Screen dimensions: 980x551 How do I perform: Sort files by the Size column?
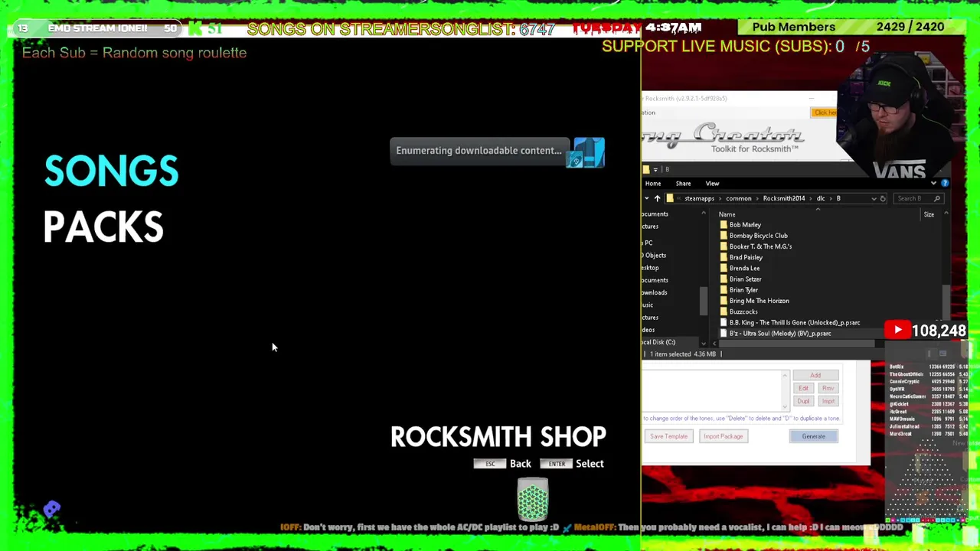(x=929, y=215)
